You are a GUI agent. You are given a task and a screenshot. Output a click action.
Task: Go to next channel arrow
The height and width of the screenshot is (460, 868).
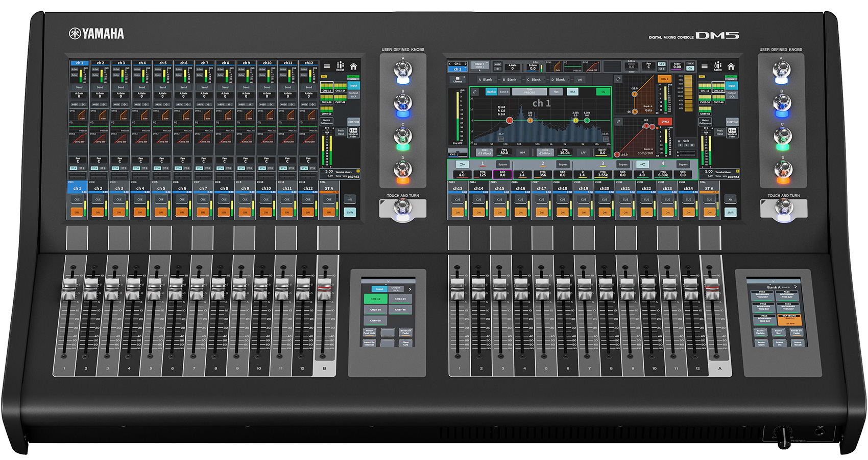point(465,64)
